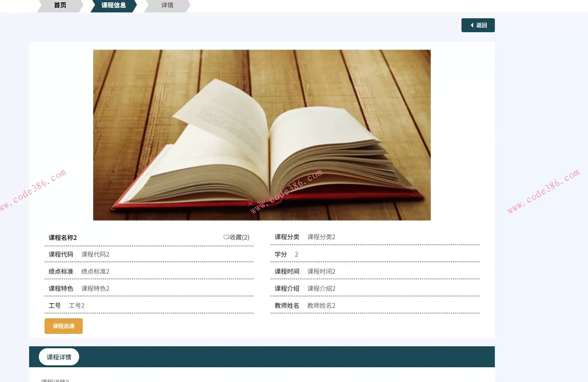588x382 pixels.
Task: Click the 绩点标准 label
Action: (x=61, y=271)
